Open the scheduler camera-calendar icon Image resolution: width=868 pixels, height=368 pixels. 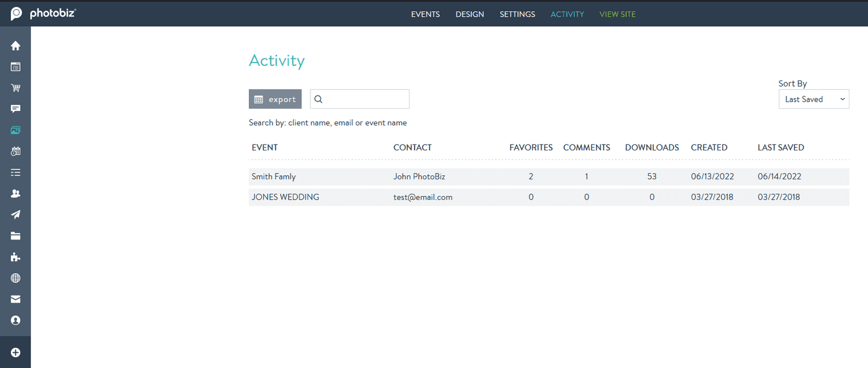[x=15, y=151]
